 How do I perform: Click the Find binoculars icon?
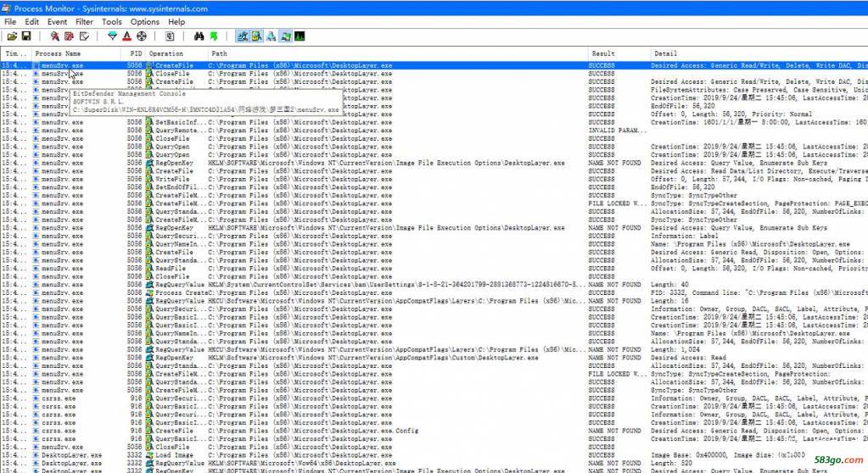199,36
